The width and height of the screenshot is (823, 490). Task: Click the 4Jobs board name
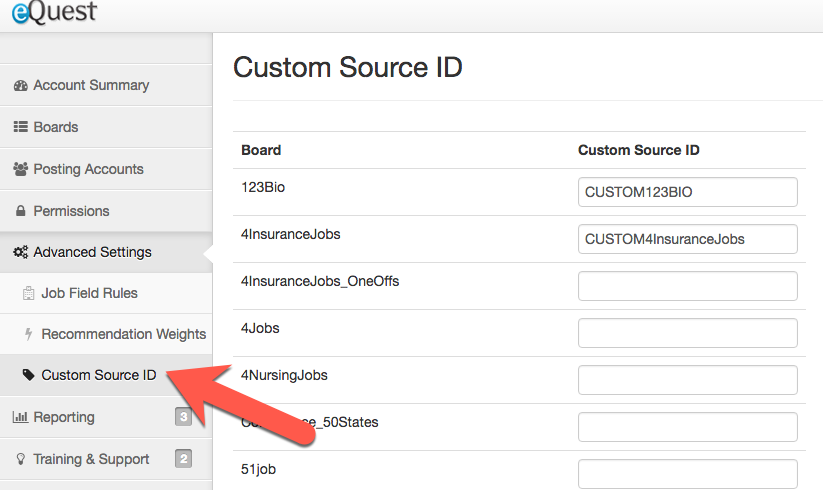(260, 328)
